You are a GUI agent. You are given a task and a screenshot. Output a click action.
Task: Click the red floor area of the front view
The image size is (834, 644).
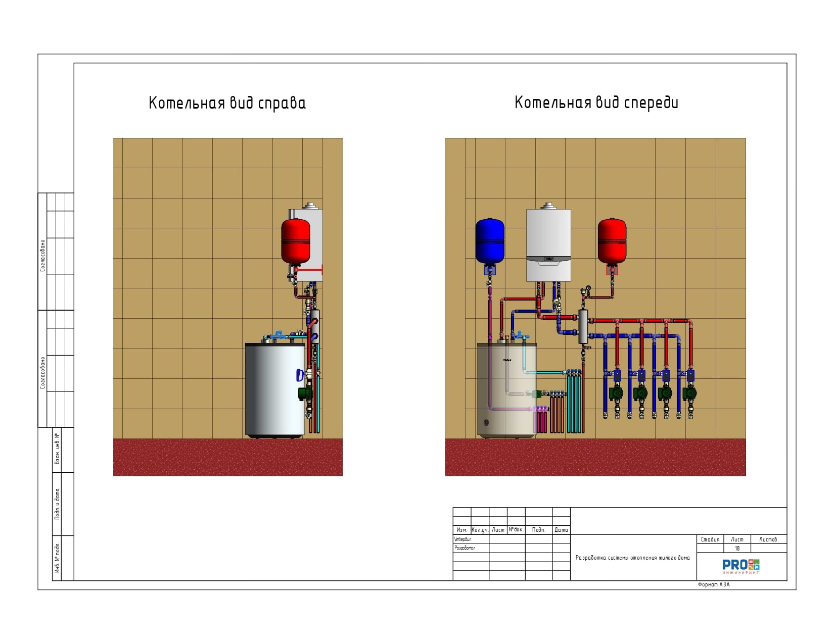click(595, 457)
